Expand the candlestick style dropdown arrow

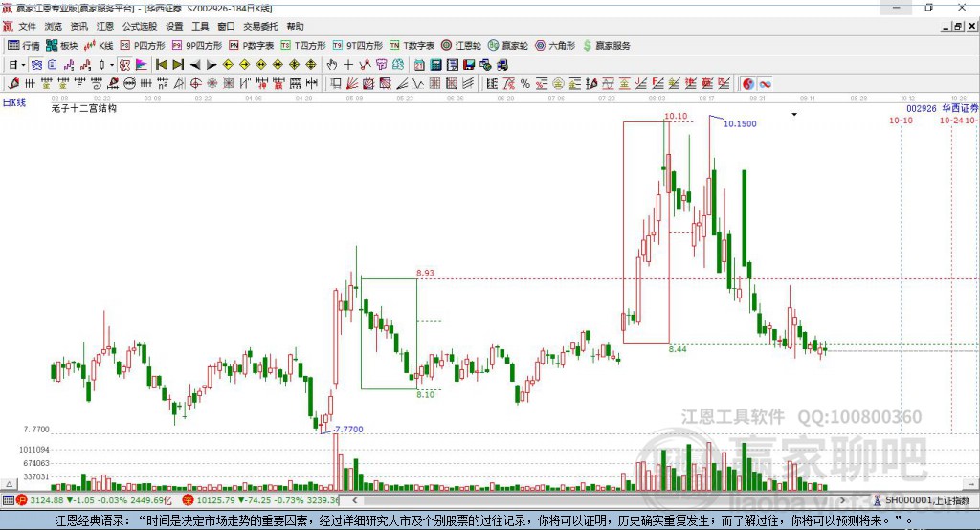point(112,65)
